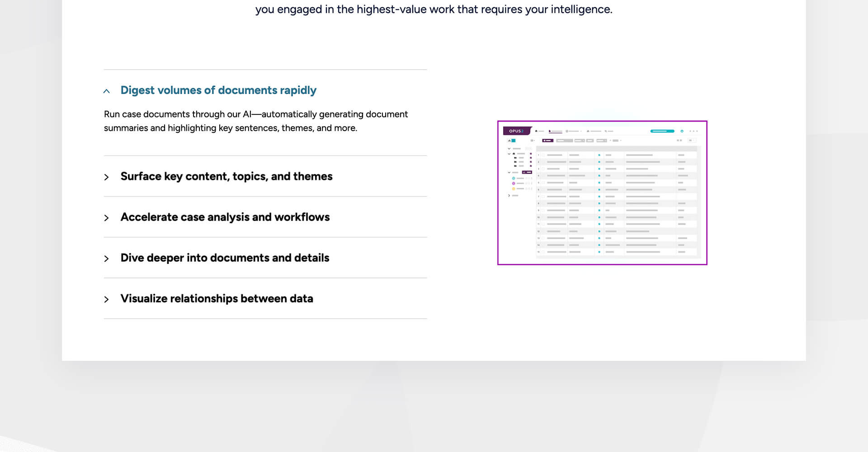Click the right chevron beside Dive deeper

(x=107, y=259)
